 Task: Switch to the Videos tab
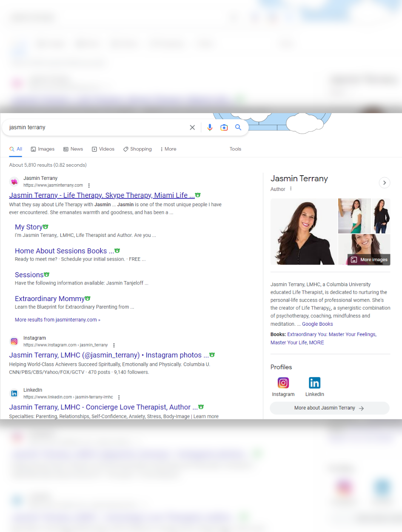pyautogui.click(x=103, y=149)
